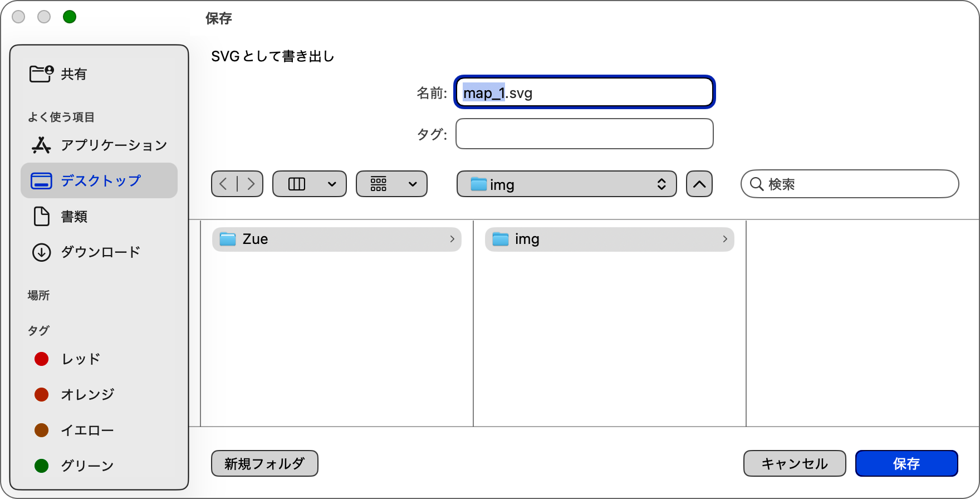The height and width of the screenshot is (499, 980).
Task: Select アプリケーション in the sidebar
Action: (113, 145)
